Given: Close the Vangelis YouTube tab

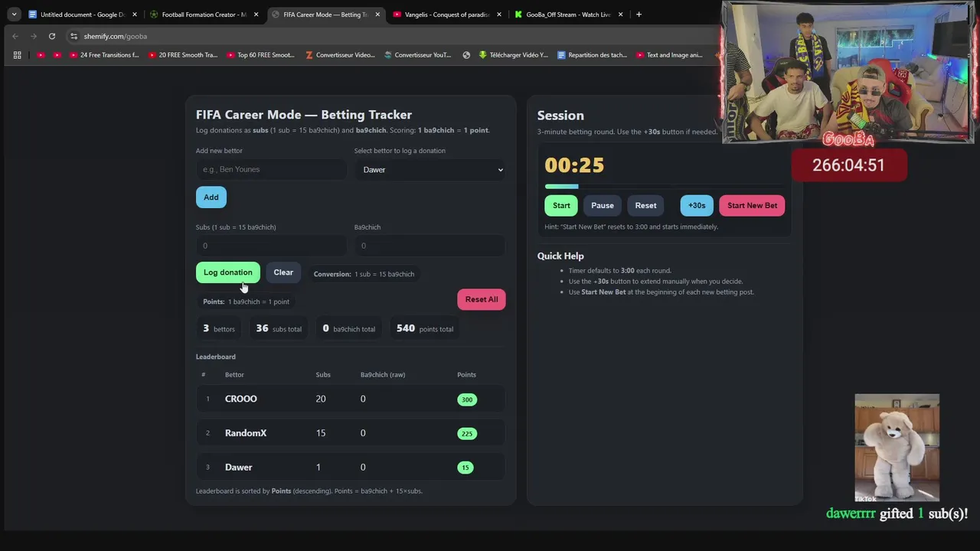Looking at the screenshot, I should [x=499, y=15].
